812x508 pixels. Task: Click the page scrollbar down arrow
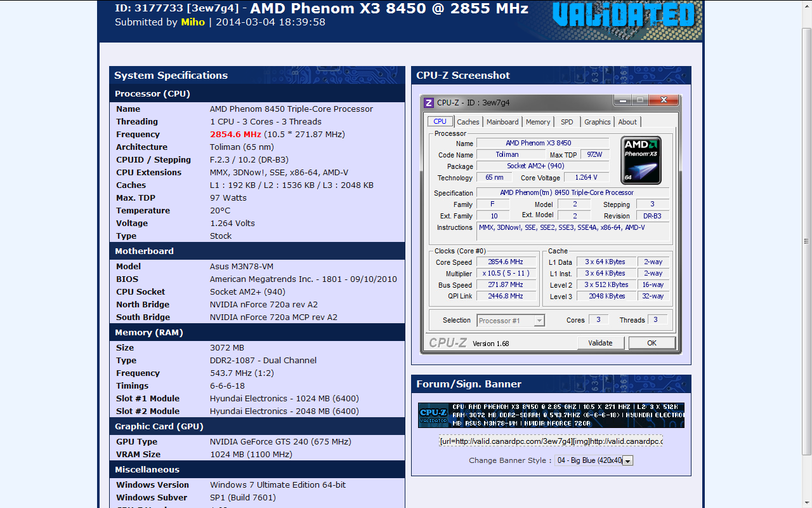807,504
